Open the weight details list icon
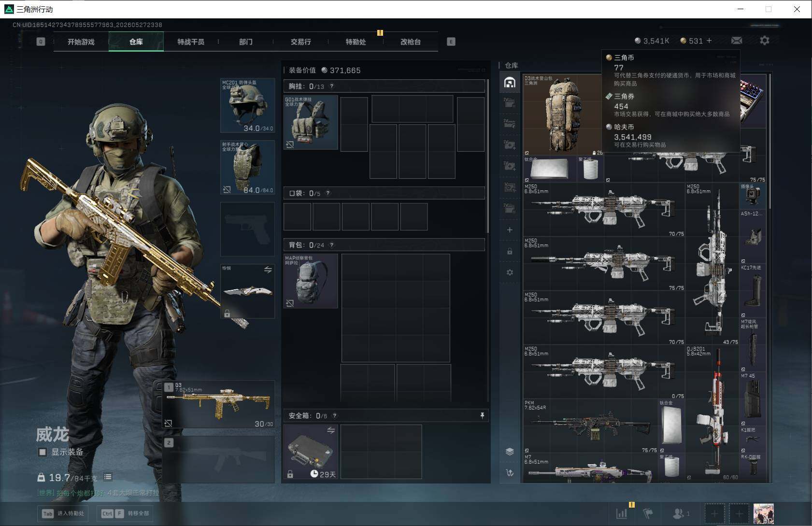Viewport: 812px width, 526px height. 108,477
